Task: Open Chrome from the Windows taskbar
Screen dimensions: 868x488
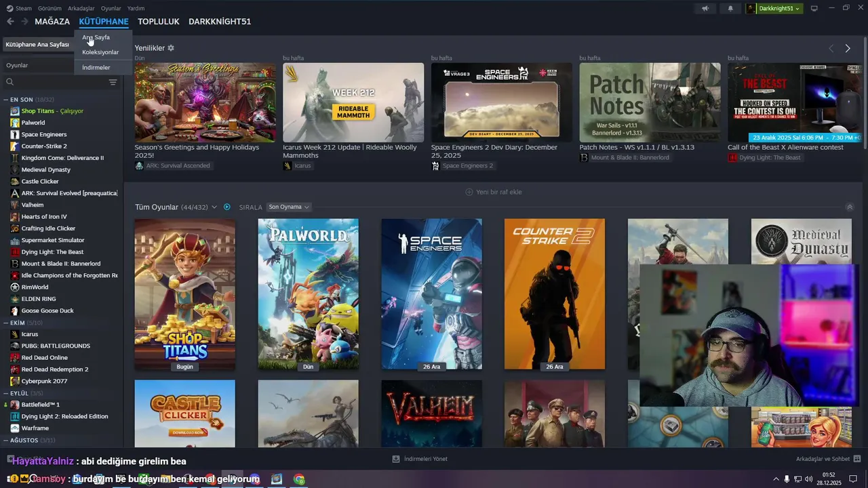Action: (x=299, y=479)
